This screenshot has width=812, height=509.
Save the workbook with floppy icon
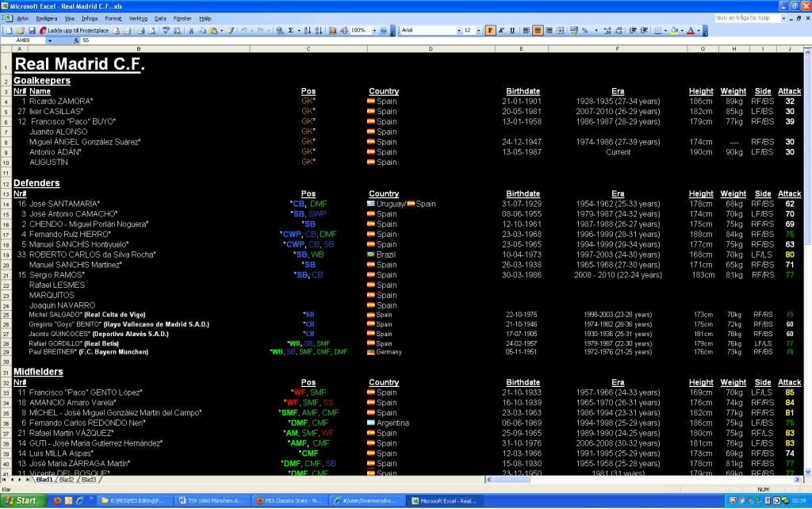click(32, 31)
